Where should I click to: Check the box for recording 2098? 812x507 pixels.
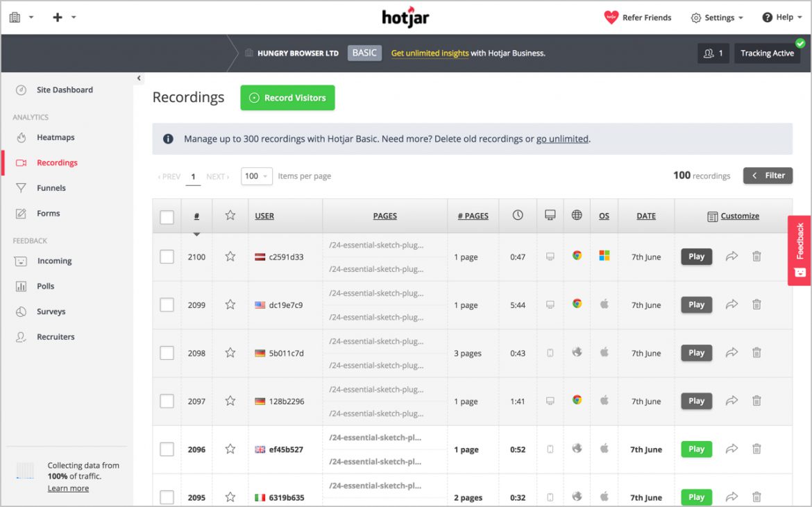pos(167,353)
